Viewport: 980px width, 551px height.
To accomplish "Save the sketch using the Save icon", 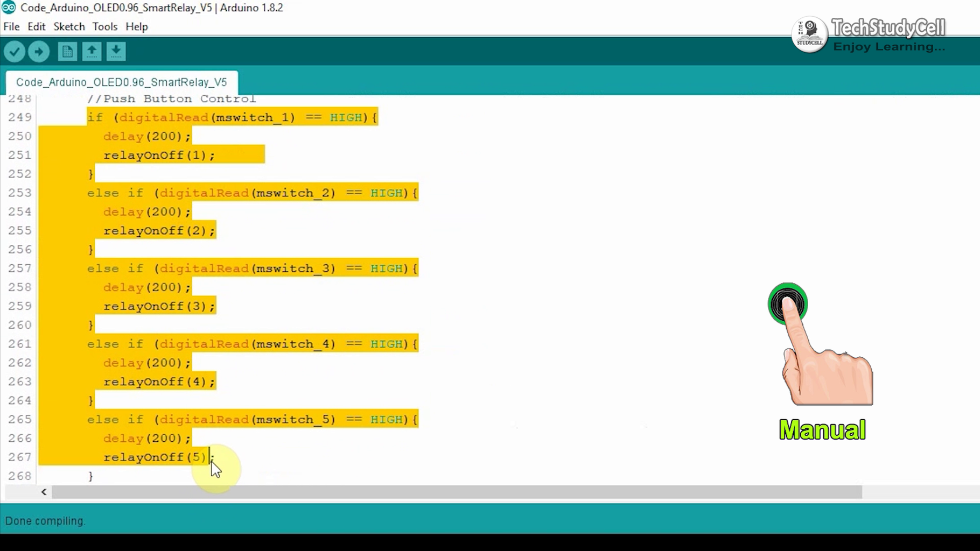I will (x=116, y=51).
